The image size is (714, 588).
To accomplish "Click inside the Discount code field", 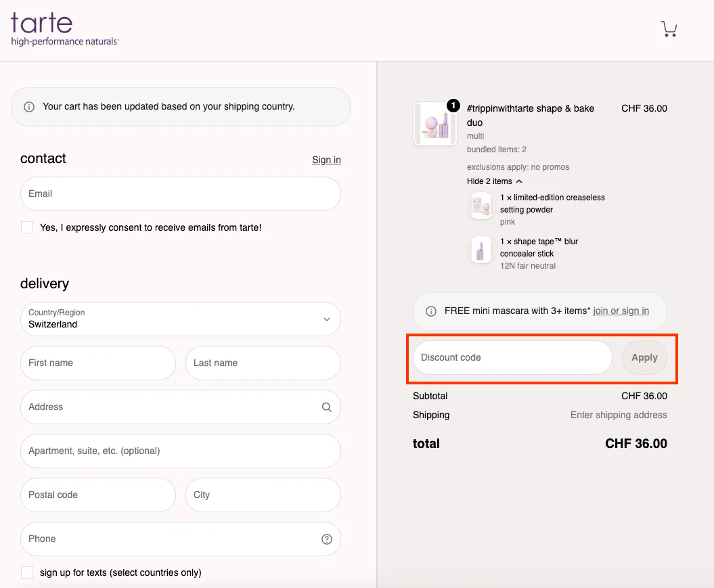I will (x=511, y=357).
